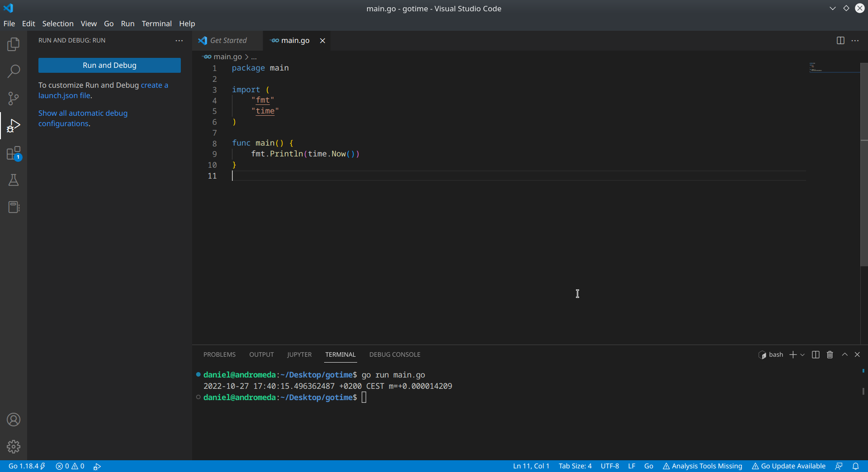Click the Run and Debug button

(109, 65)
